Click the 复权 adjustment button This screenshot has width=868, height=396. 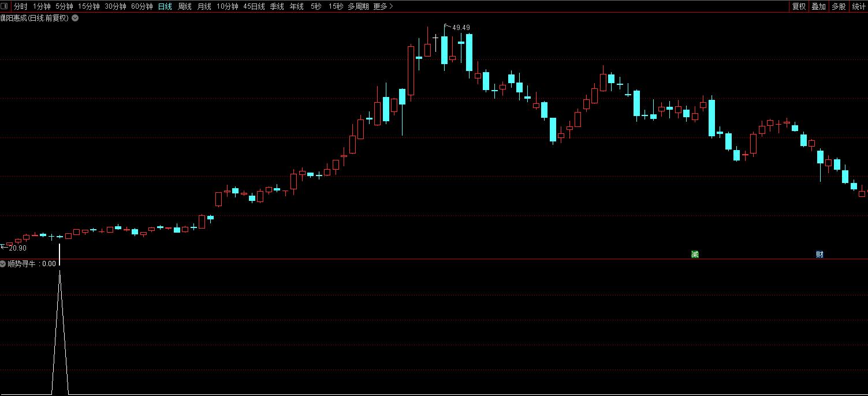point(799,6)
